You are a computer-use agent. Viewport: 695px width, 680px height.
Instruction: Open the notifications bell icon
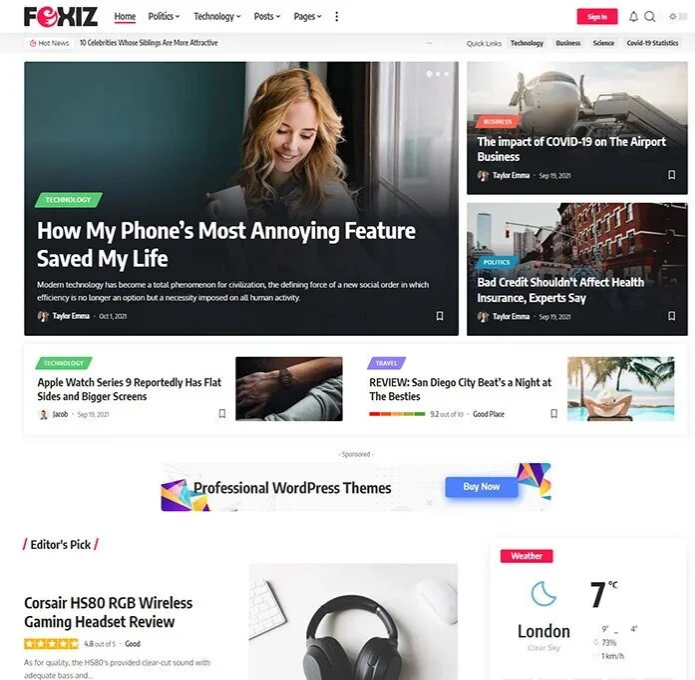click(634, 17)
